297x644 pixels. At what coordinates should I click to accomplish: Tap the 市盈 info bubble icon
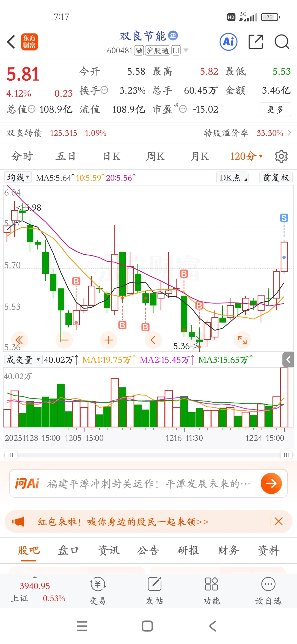point(183,109)
